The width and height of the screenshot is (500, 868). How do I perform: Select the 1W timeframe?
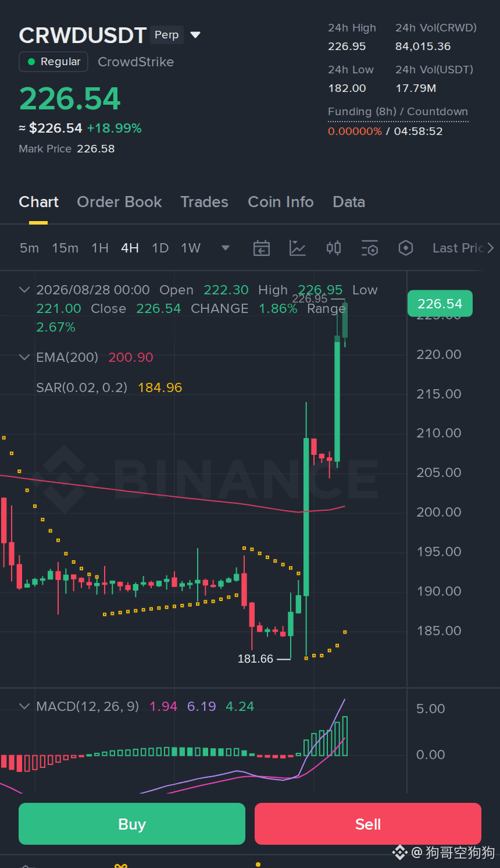(x=191, y=248)
